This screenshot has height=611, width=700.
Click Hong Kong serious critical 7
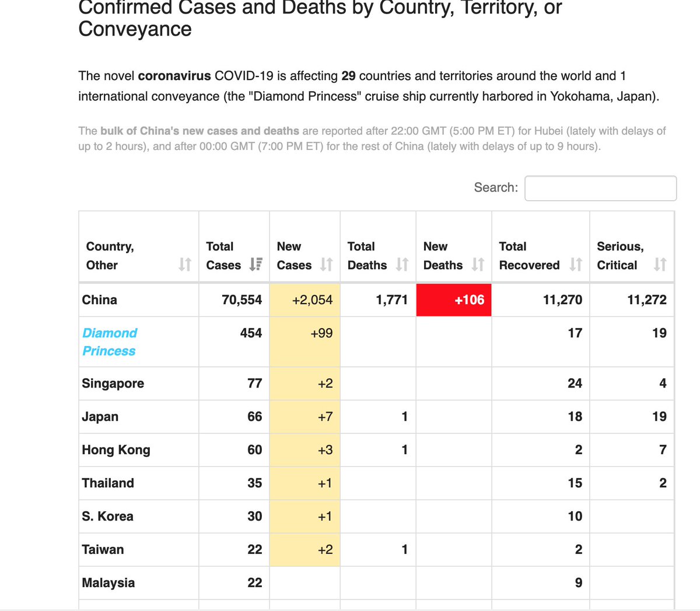tap(663, 450)
